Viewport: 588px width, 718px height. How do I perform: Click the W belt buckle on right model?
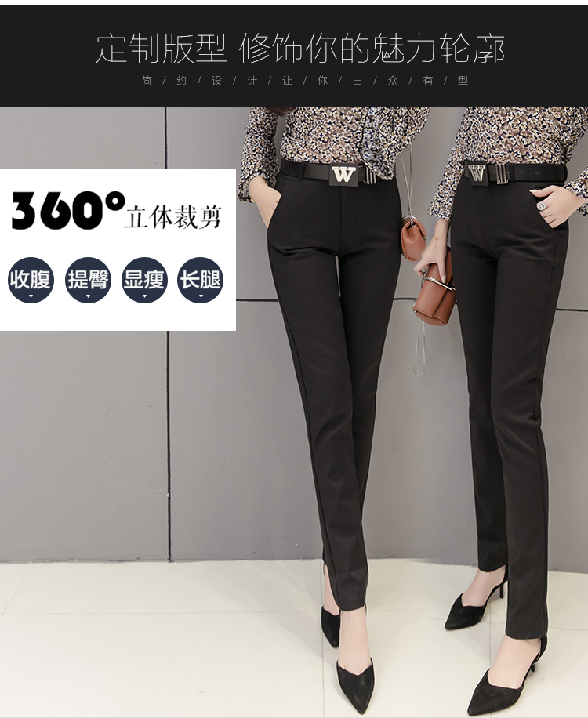coord(477,173)
